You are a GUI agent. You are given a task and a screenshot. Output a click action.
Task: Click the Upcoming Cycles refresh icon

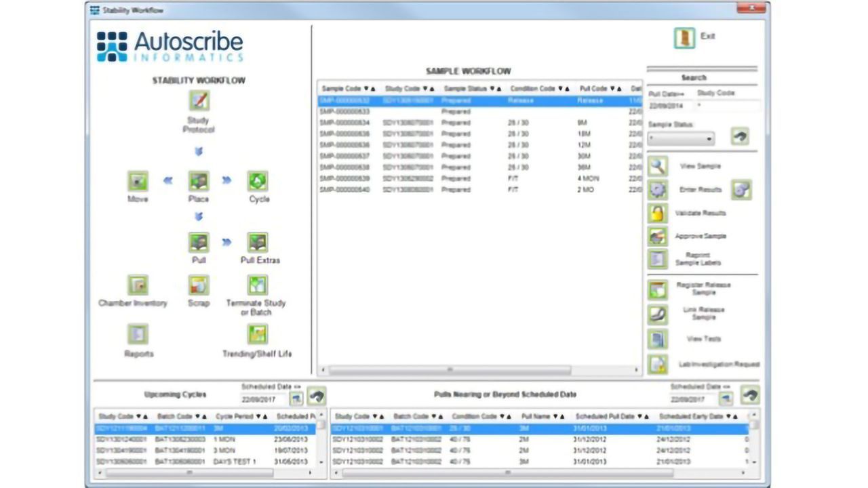tap(317, 396)
